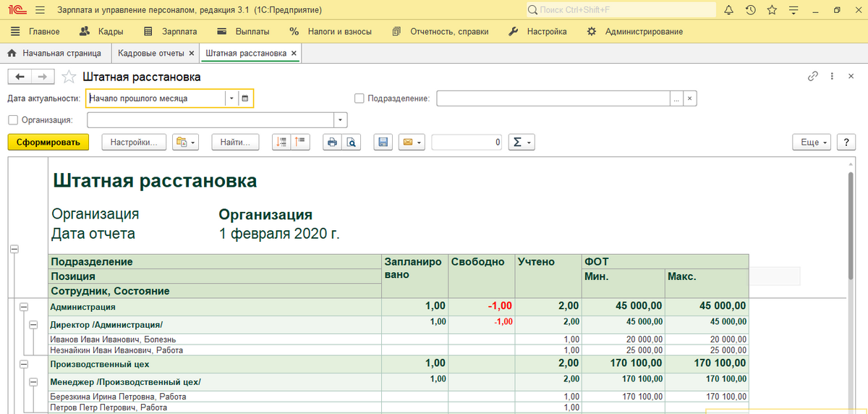Add report to favorites star
Image resolution: width=868 pixels, height=414 pixels.
[69, 77]
